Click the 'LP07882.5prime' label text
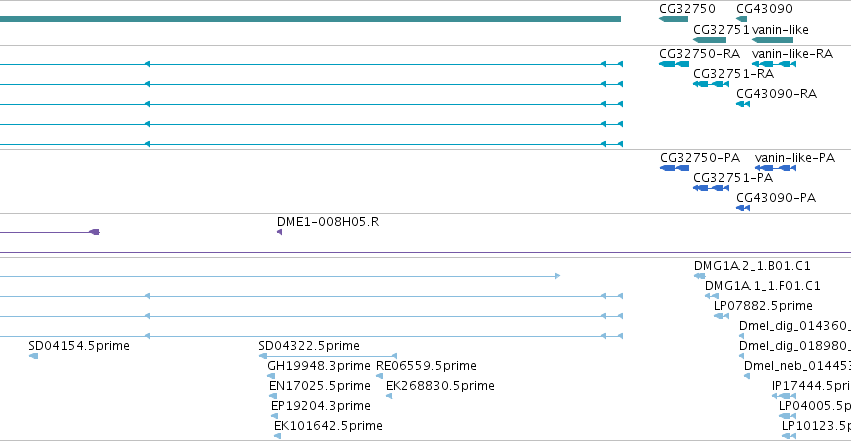This screenshot has height=441, width=851. (763, 305)
